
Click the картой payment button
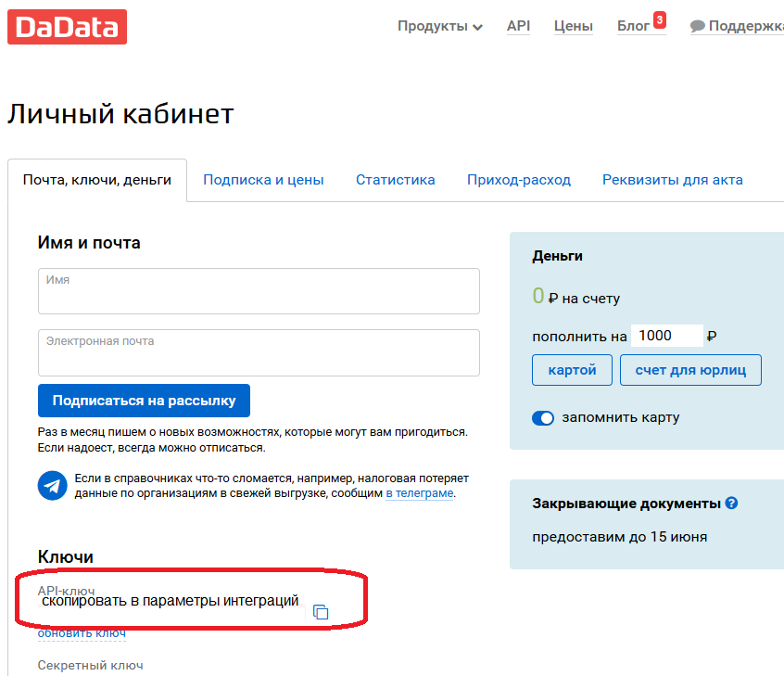coord(572,370)
